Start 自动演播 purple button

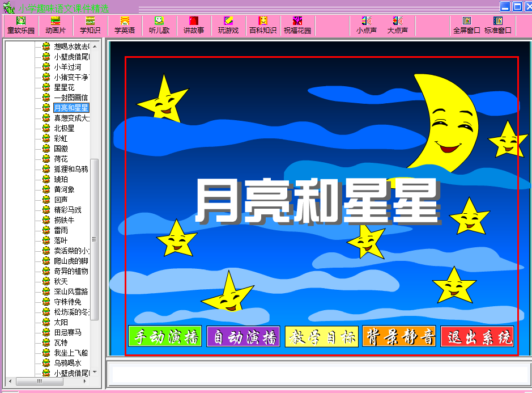[x=243, y=336]
